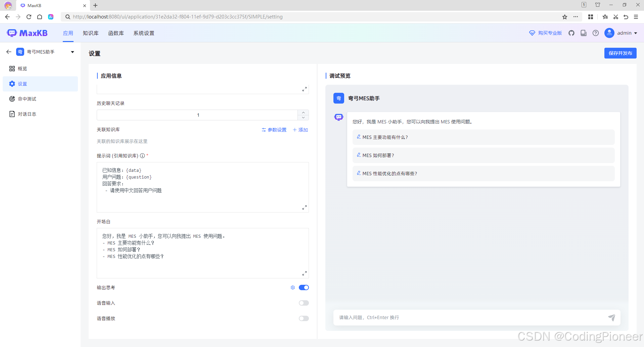The height and width of the screenshot is (347, 644).
Task: Close the MaxKB browser tab
Action: tap(85, 5)
